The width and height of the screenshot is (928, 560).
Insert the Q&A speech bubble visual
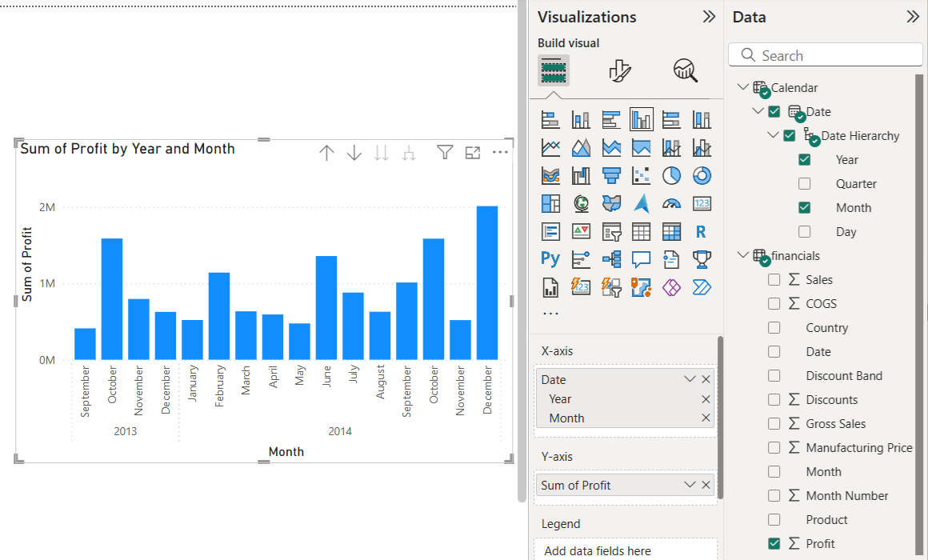641,258
